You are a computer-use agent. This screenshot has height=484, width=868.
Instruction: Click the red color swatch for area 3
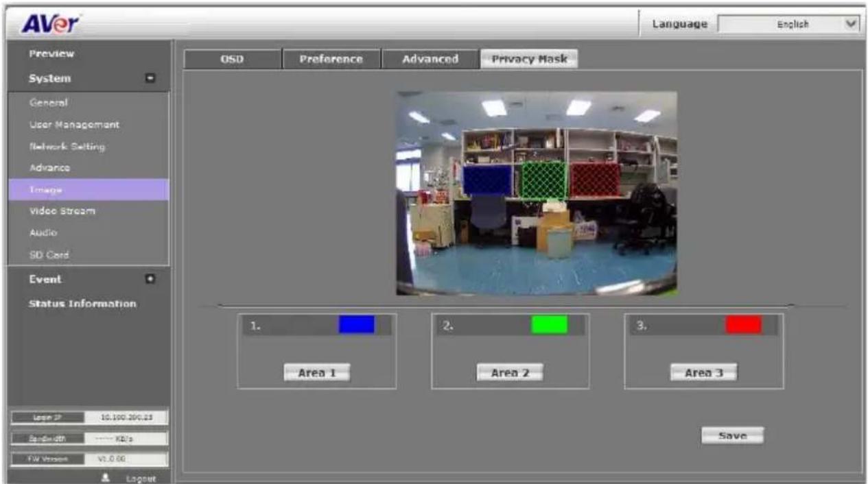(743, 325)
